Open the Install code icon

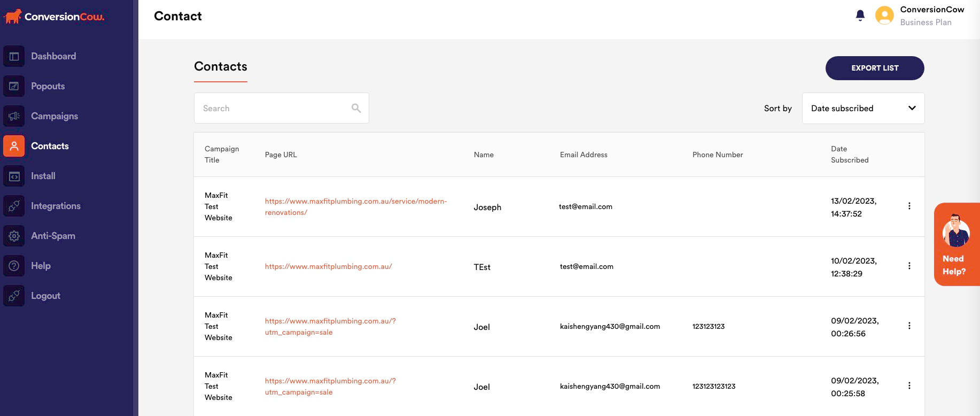tap(14, 176)
